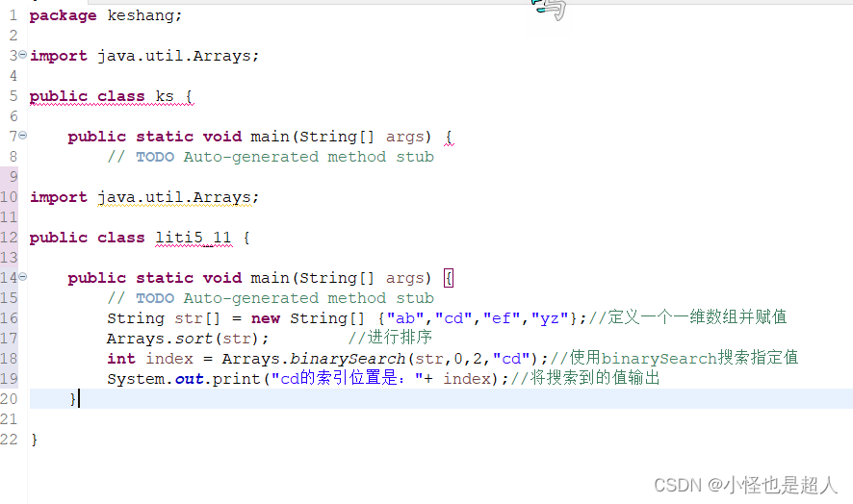This screenshot has width=853, height=504.
Task: Click 'public class ks {' declaration
Action: click(x=111, y=96)
